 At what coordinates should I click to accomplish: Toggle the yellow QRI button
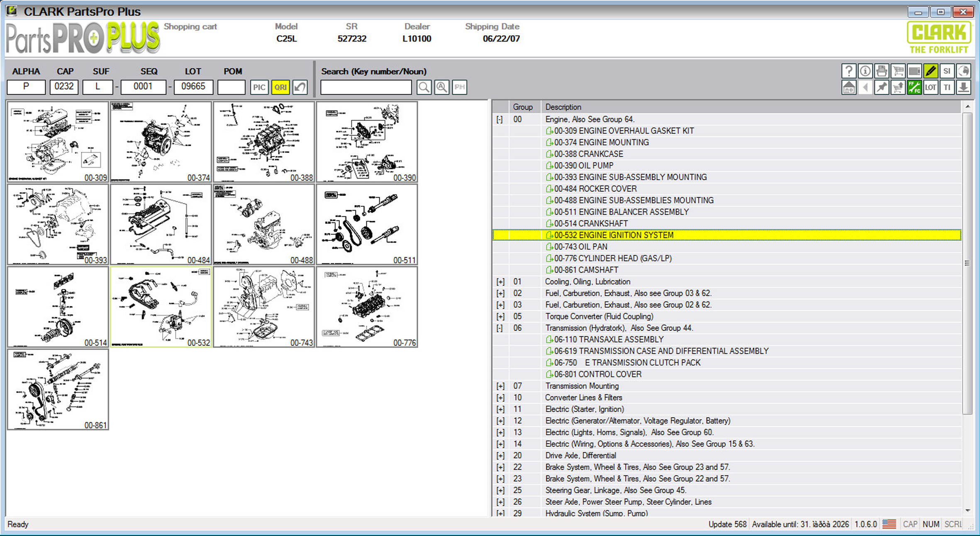pos(280,87)
